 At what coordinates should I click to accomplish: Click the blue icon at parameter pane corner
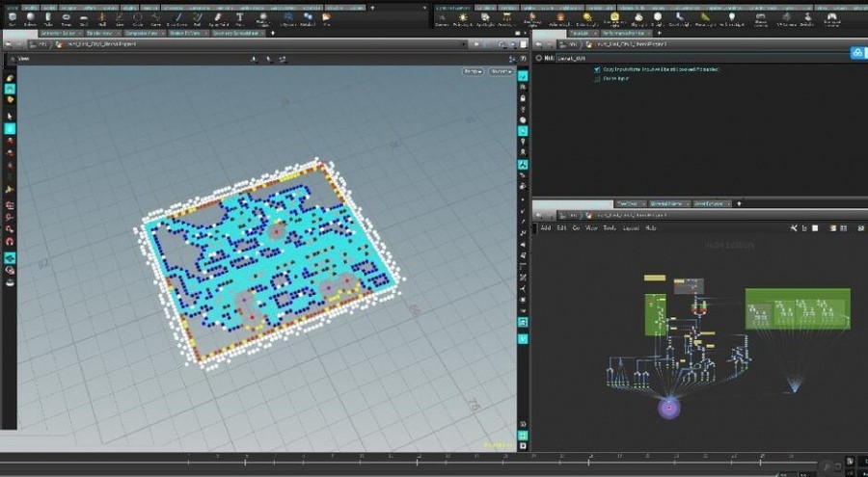click(x=857, y=53)
